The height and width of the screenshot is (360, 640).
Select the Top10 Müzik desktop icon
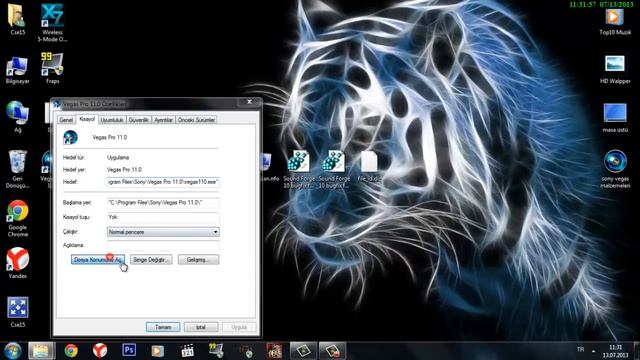click(615, 21)
